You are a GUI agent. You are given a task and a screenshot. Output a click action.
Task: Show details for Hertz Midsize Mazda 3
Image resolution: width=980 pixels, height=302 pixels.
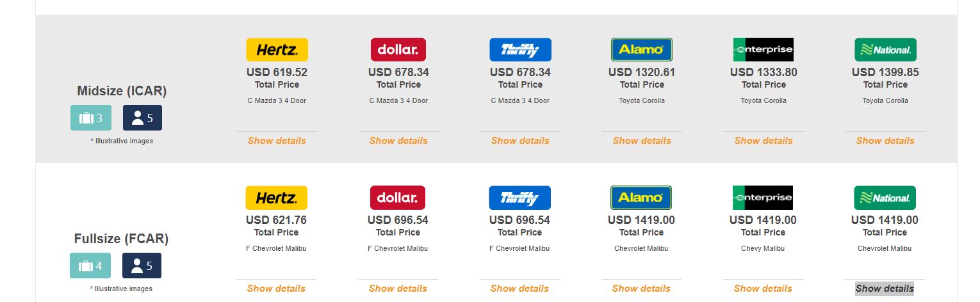point(277,141)
